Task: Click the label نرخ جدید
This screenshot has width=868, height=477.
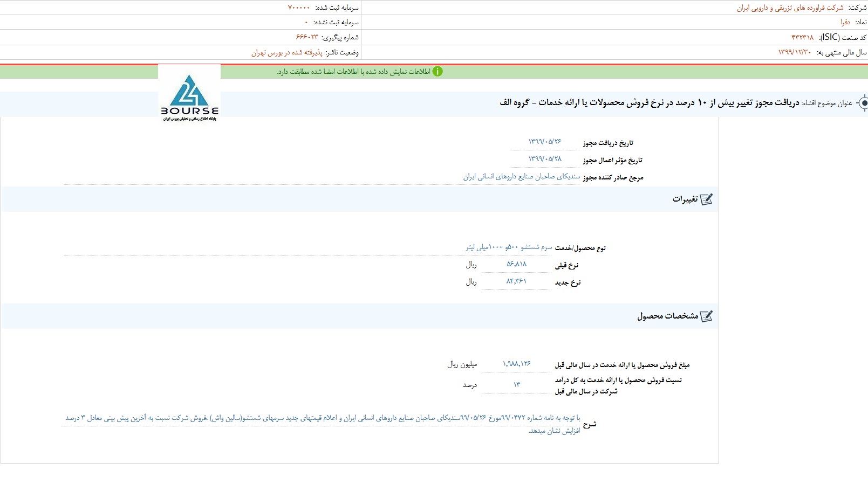Action: (568, 282)
